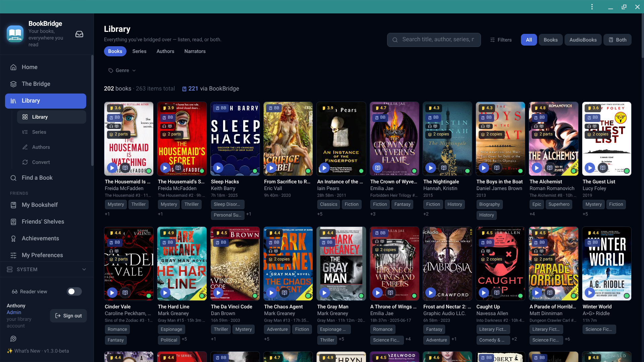This screenshot has height=362, width=644.
Task: Filter to items with Both formats
Action: tap(618, 40)
